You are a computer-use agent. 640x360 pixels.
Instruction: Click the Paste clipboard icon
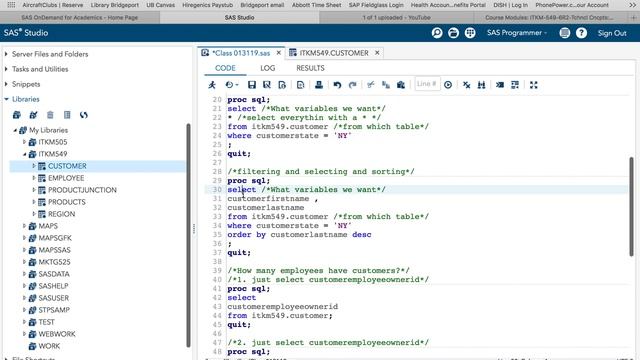click(401, 85)
